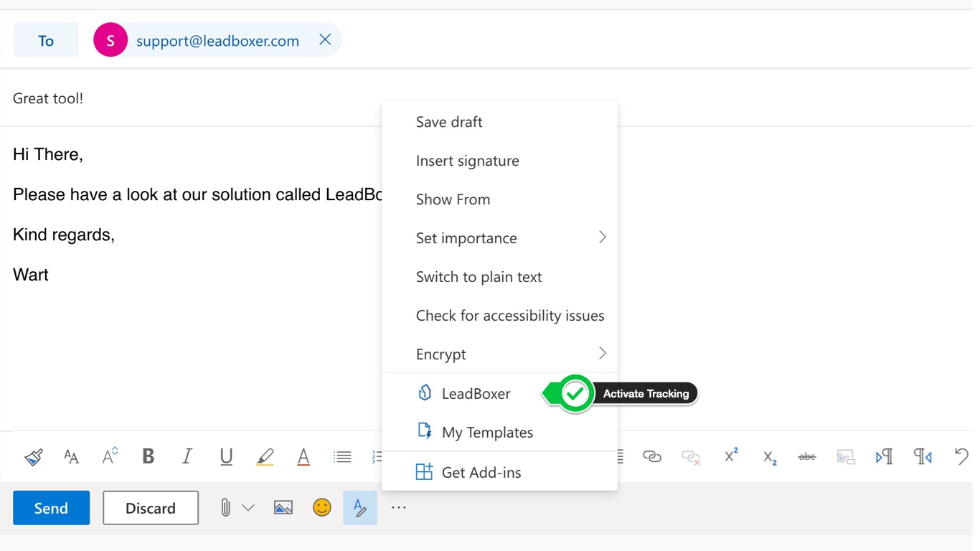Viewport: 980px width, 551px height.
Task: Toggle bold formatting
Action: (149, 456)
